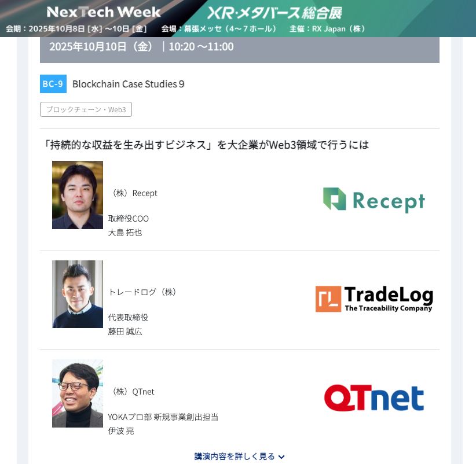The height and width of the screenshot is (464, 476).
Task: Open speaker photo of 伊波 亮
Action: point(78,393)
